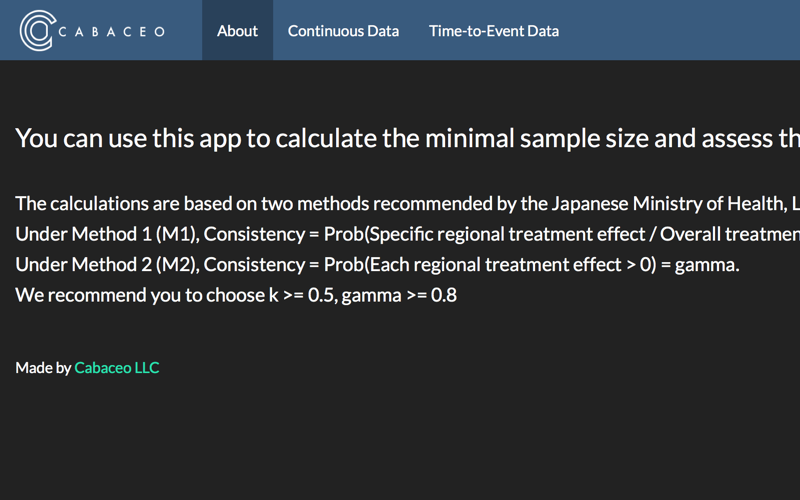Go to the Time-to-Event Data tab
The height and width of the screenshot is (500, 800).
pos(494,31)
